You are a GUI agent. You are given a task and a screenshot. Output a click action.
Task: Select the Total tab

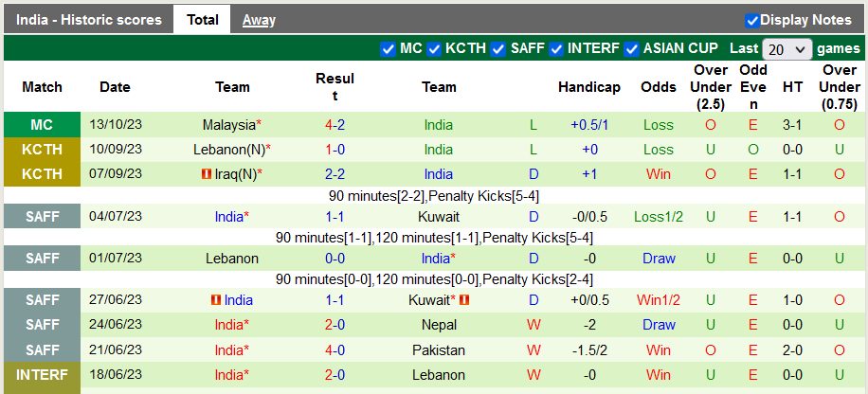click(203, 20)
